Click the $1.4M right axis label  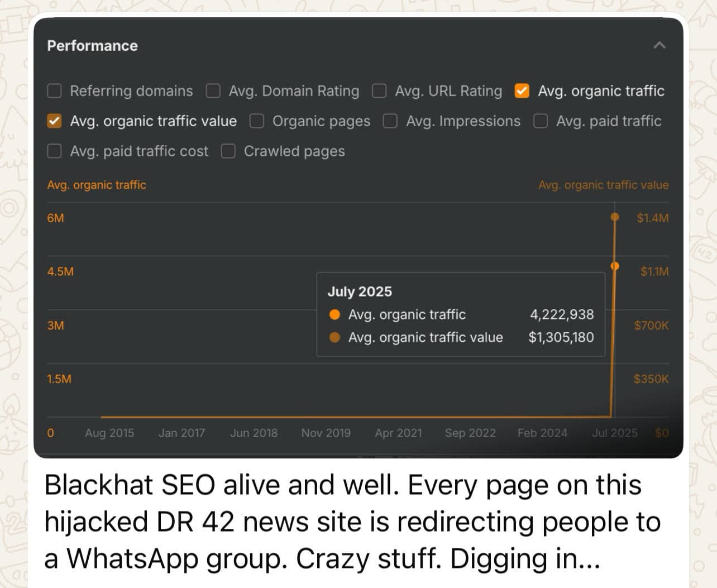coord(652,218)
